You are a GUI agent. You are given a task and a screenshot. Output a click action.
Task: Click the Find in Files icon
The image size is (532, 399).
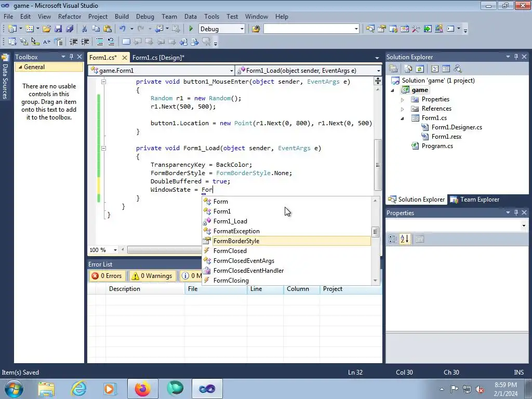256,29
